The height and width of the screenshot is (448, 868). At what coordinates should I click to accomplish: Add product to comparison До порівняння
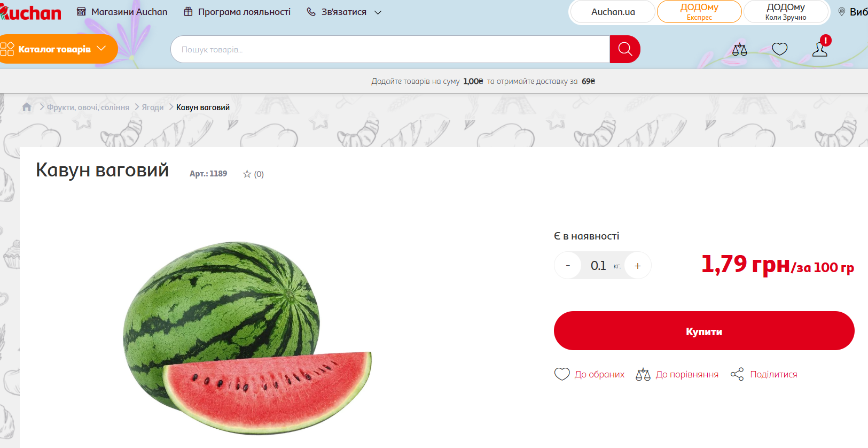click(677, 374)
